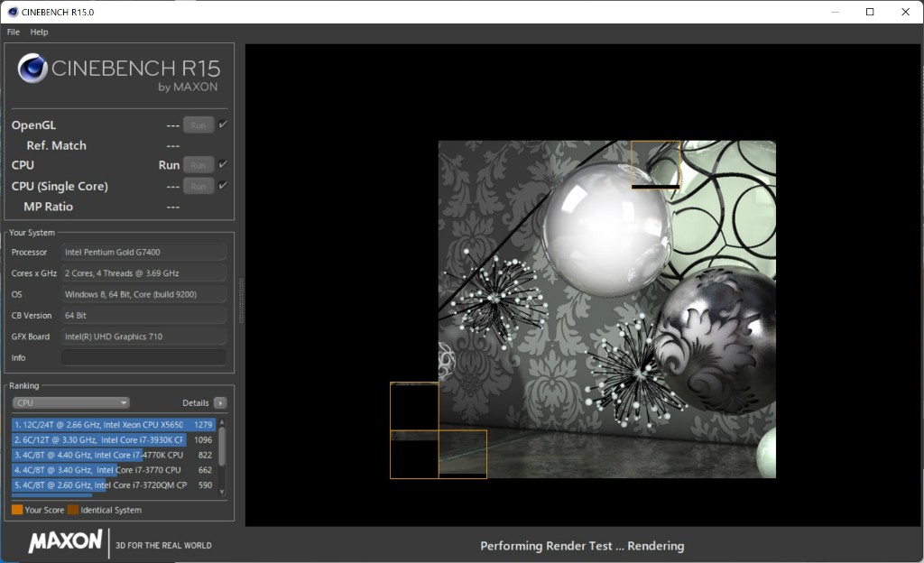Select the Core i7-3770 ranking entry
The width and height of the screenshot is (924, 563).
(x=99, y=470)
